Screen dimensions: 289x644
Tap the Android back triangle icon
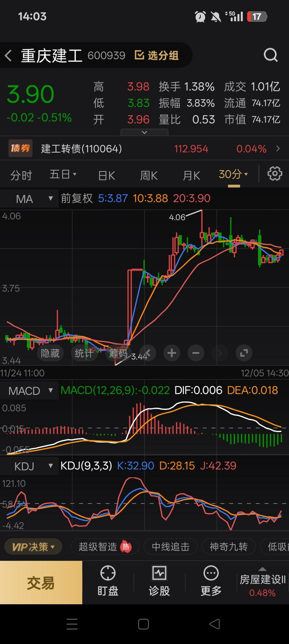(x=215, y=624)
